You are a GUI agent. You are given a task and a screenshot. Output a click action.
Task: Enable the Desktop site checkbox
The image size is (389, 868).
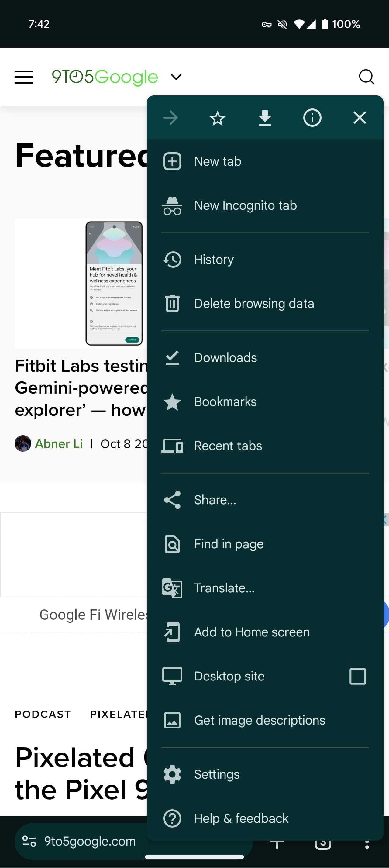357,676
